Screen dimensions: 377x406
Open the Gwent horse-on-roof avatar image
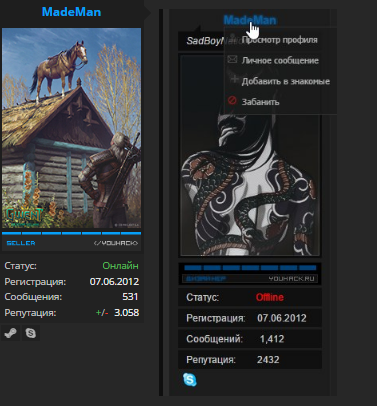71,128
